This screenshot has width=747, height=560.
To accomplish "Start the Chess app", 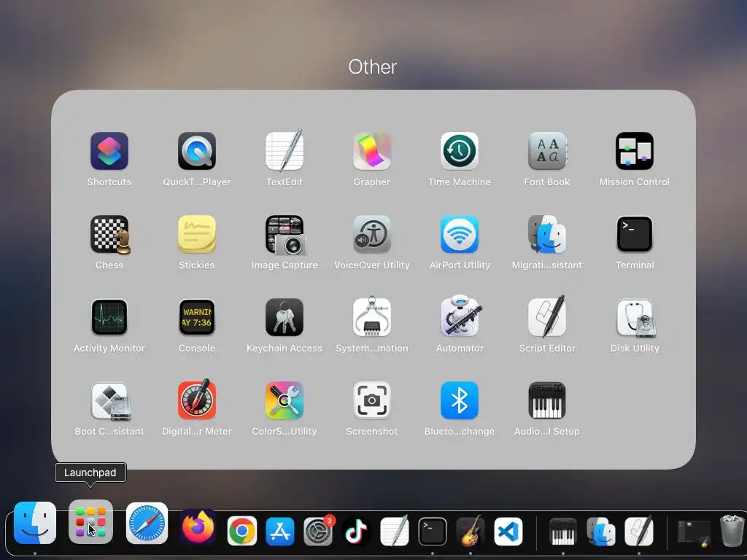I will 110,234.
